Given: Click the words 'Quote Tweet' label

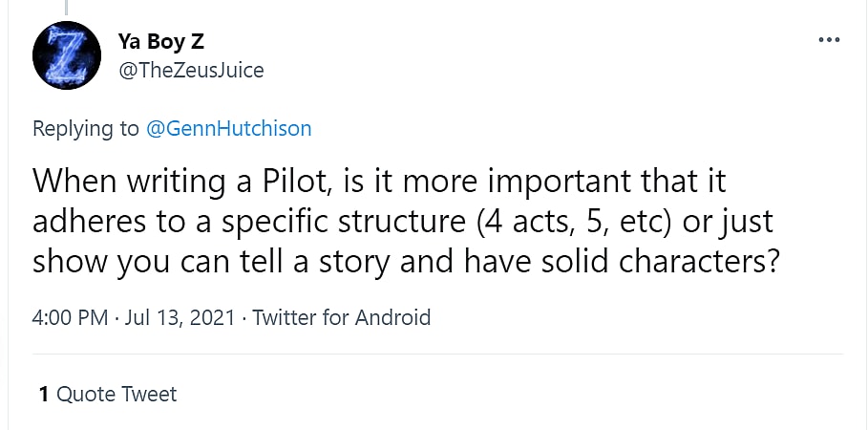Looking at the screenshot, I should click(x=116, y=394).
